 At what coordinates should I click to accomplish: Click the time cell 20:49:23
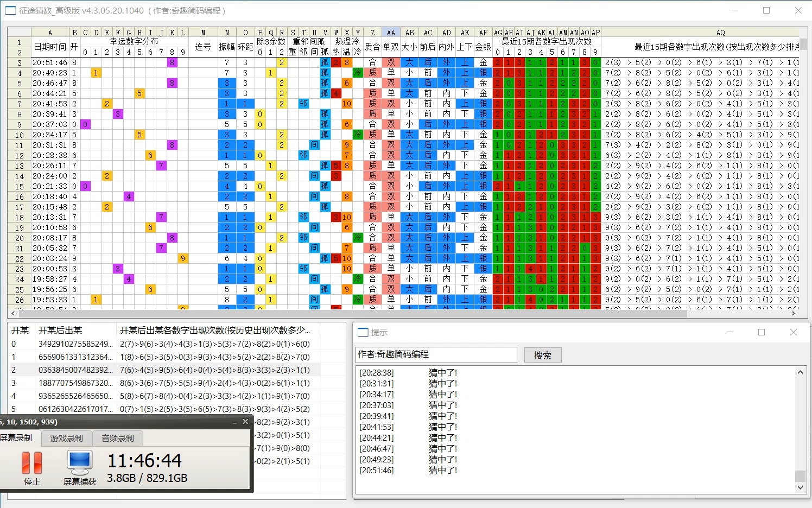(50, 73)
